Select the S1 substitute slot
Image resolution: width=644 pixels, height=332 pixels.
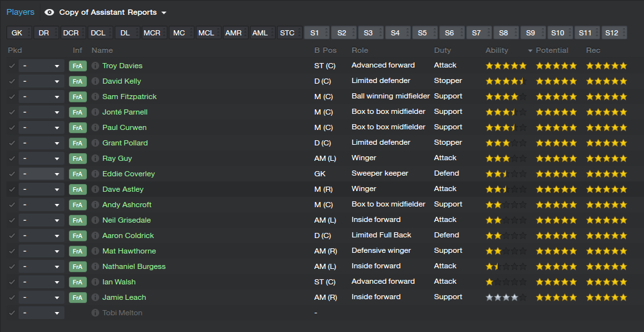[317, 33]
